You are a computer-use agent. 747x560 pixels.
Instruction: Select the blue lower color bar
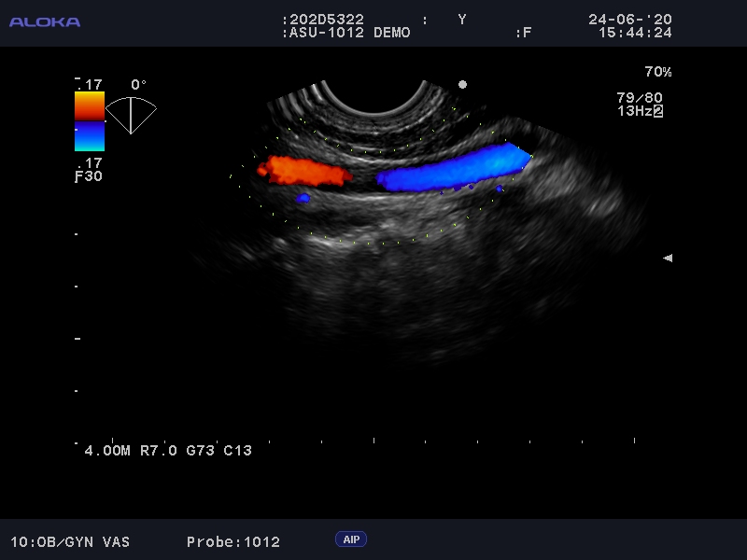[x=90, y=136]
